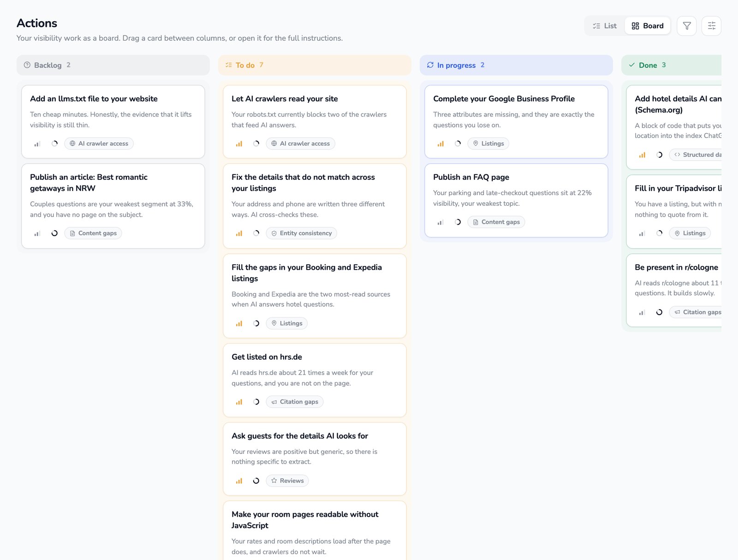Open the filter icon button
738x560 pixels.
[x=686, y=26]
